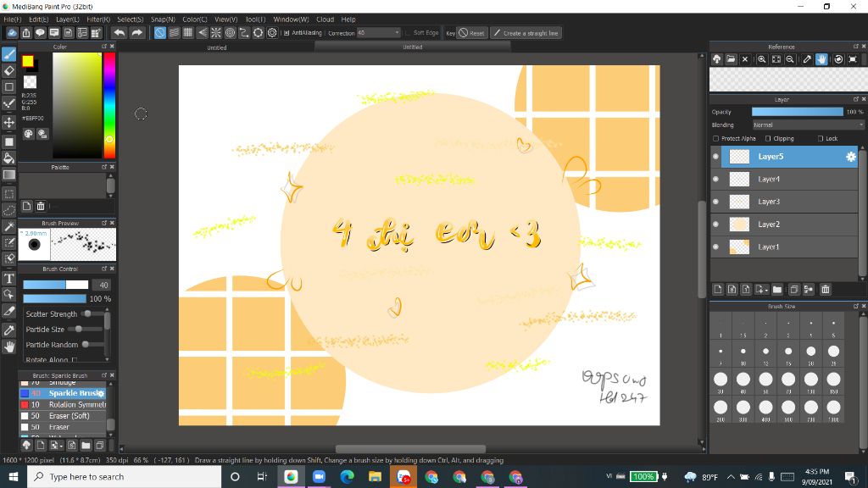This screenshot has height=488, width=868.
Task: Open the Filter menu
Action: (98, 19)
